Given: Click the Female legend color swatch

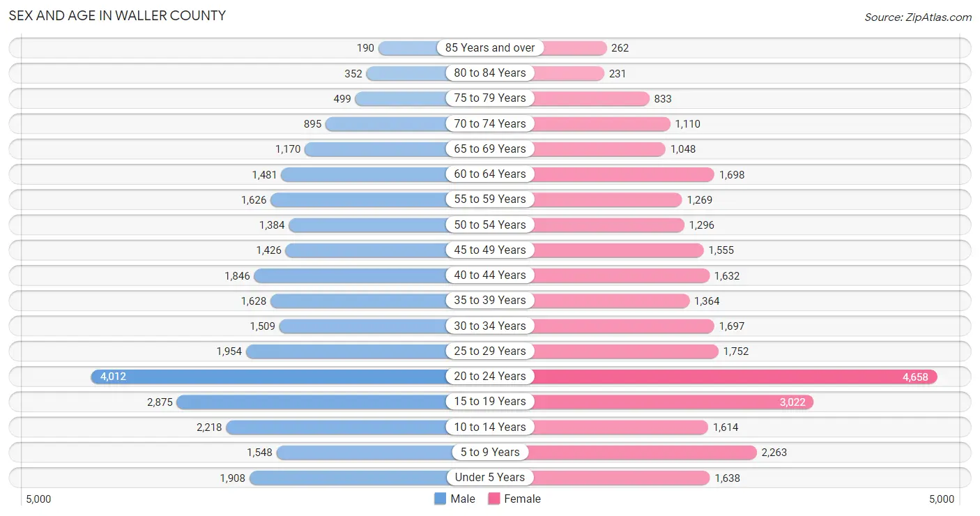Looking at the screenshot, I should tap(494, 499).
